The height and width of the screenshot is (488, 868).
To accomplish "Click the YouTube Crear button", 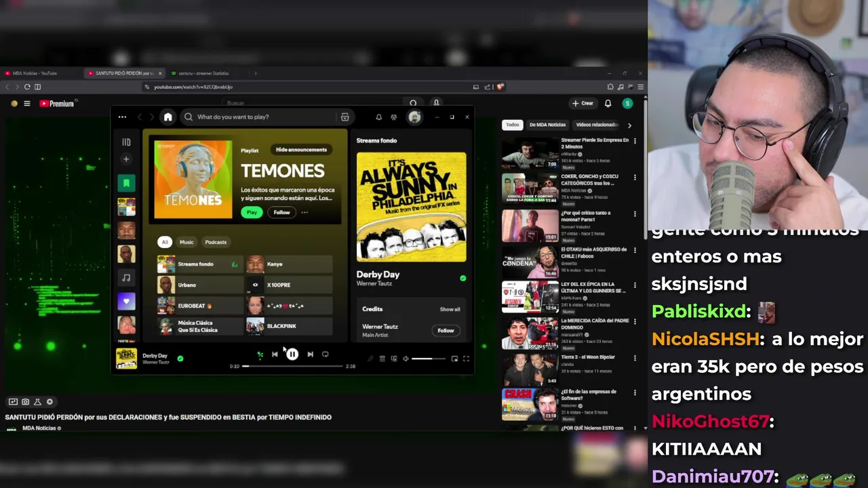I will [x=583, y=104].
